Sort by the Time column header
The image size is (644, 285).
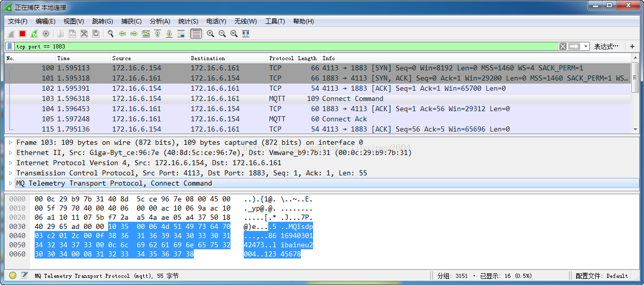(83, 58)
